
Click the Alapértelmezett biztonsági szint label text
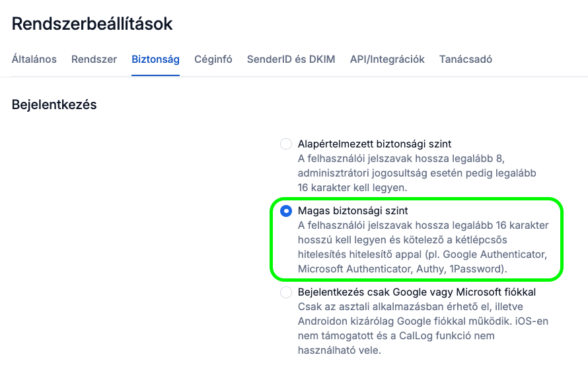[x=375, y=144]
